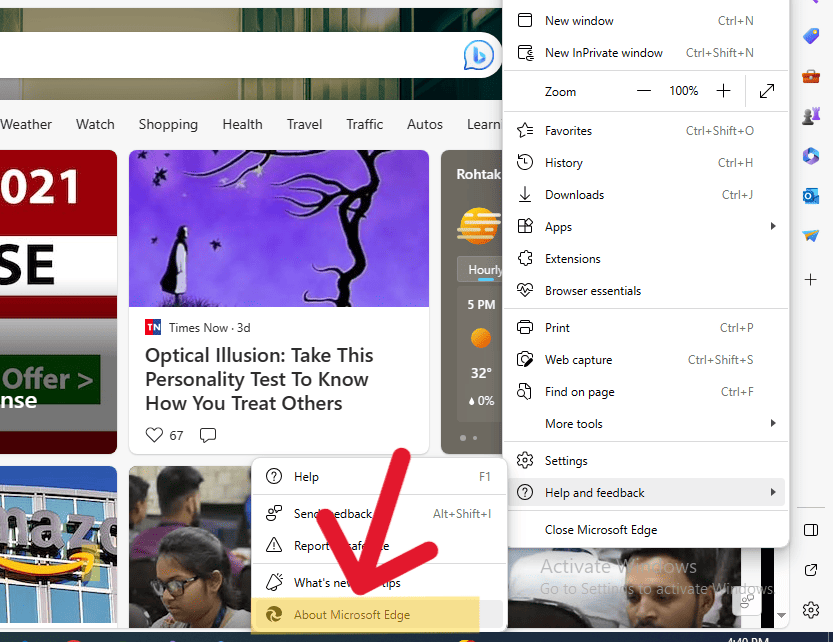Decrease zoom with the minus button
833x642 pixels.
[643, 91]
